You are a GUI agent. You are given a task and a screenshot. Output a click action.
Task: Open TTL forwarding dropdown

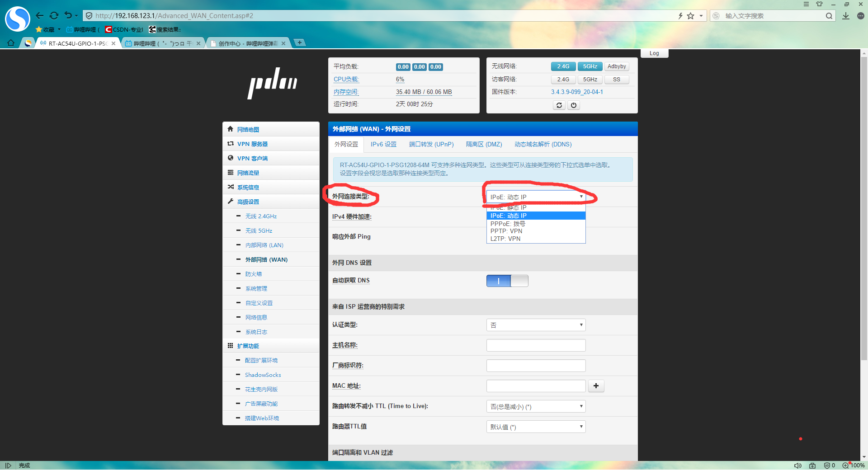536,406
